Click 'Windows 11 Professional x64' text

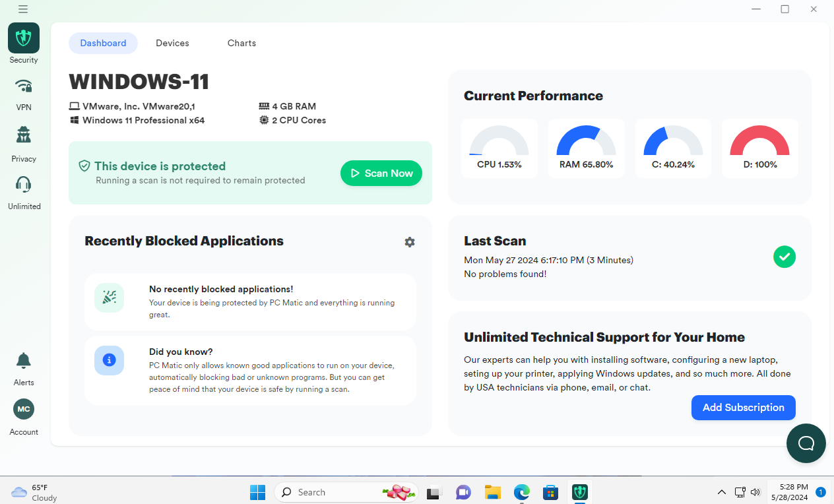tap(144, 120)
